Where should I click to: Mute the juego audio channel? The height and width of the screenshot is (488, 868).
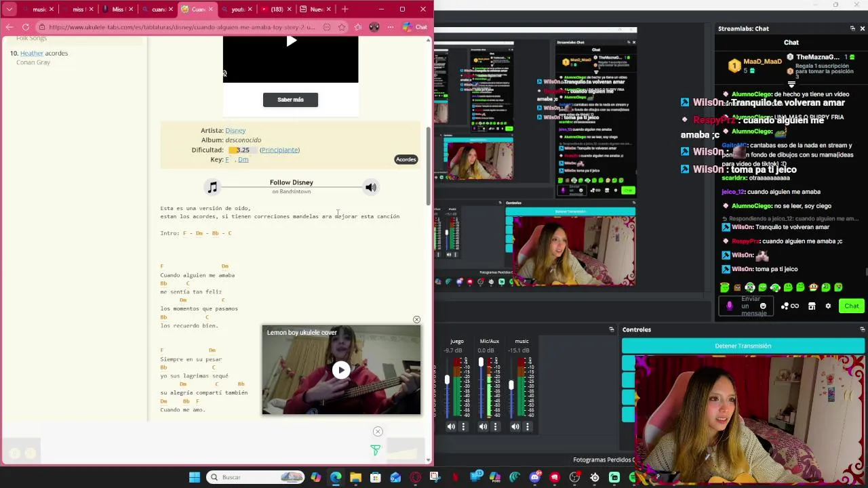pos(451,426)
